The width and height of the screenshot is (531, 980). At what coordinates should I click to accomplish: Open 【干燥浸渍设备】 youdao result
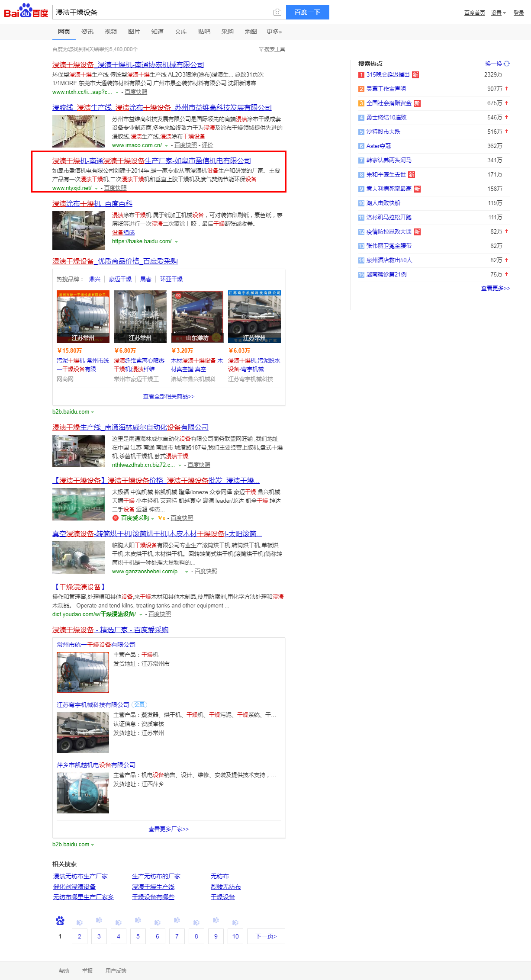[x=80, y=587]
